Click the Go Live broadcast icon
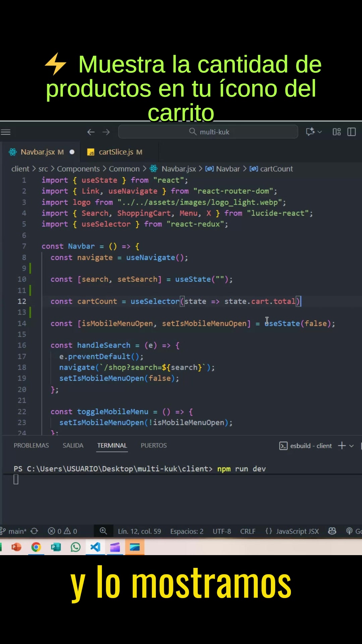The height and width of the screenshot is (644, 362). (x=349, y=531)
